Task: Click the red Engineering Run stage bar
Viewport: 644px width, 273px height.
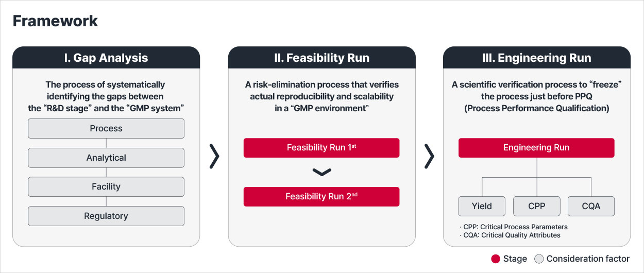Action: coord(536,148)
